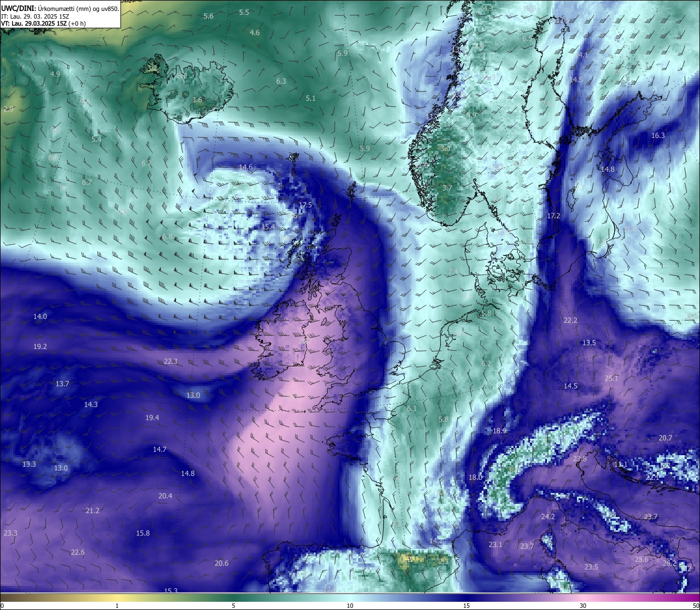Select the 14.3 value on map
700x610 pixels.
click(x=91, y=405)
